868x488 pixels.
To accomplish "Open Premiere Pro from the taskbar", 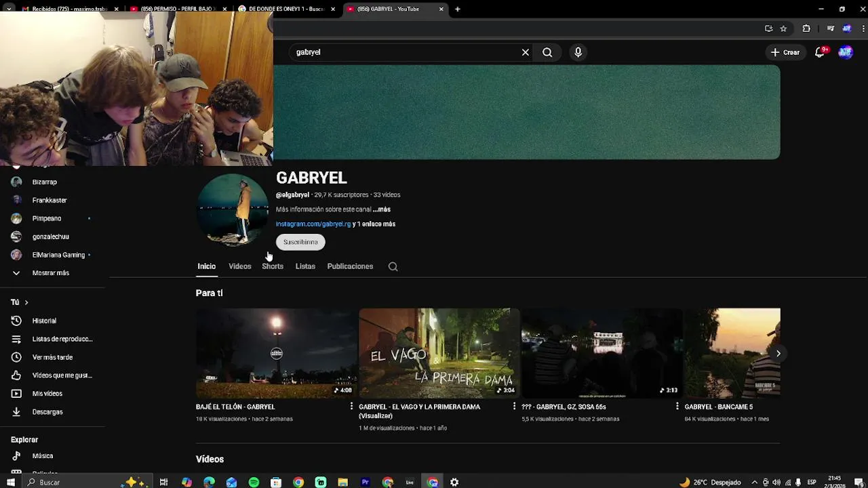I will tap(365, 482).
